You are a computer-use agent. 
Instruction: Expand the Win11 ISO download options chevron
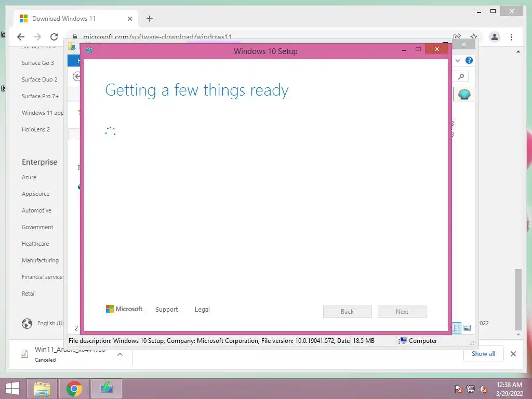coord(120,354)
